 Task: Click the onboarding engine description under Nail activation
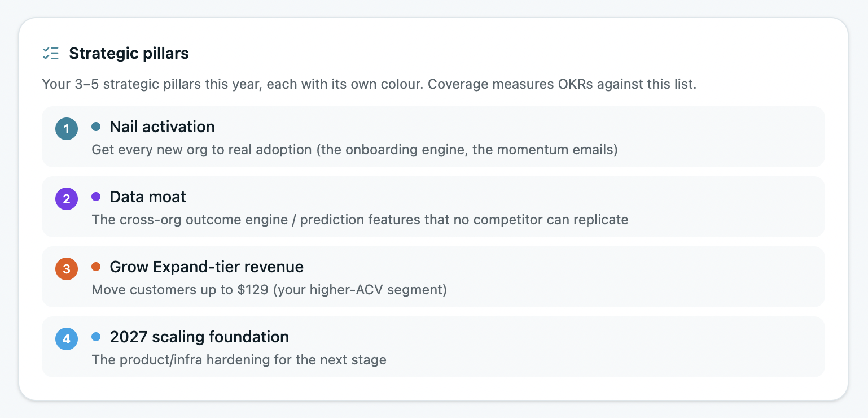[x=354, y=150]
